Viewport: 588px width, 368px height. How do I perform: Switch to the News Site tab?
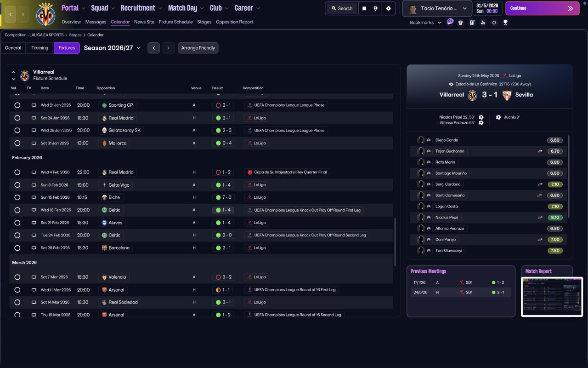(144, 22)
